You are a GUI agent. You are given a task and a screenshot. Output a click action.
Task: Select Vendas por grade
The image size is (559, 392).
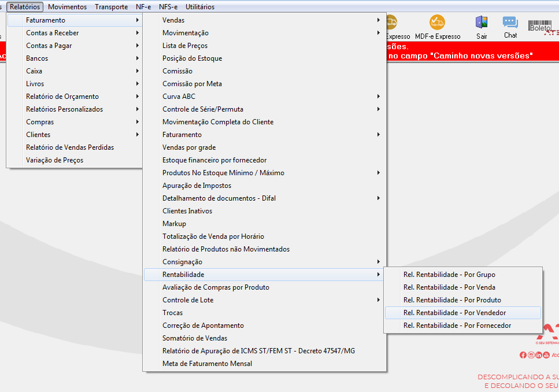[x=264, y=147]
